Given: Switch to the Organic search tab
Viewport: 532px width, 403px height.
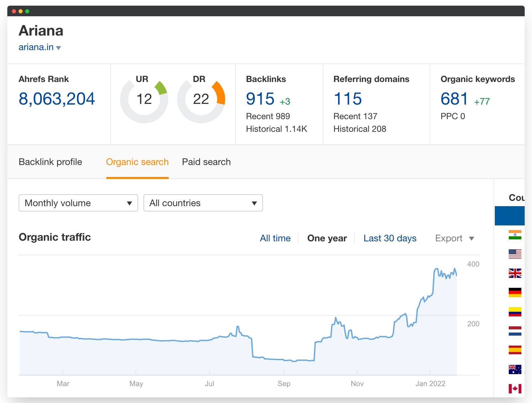Looking at the screenshot, I should tap(137, 162).
